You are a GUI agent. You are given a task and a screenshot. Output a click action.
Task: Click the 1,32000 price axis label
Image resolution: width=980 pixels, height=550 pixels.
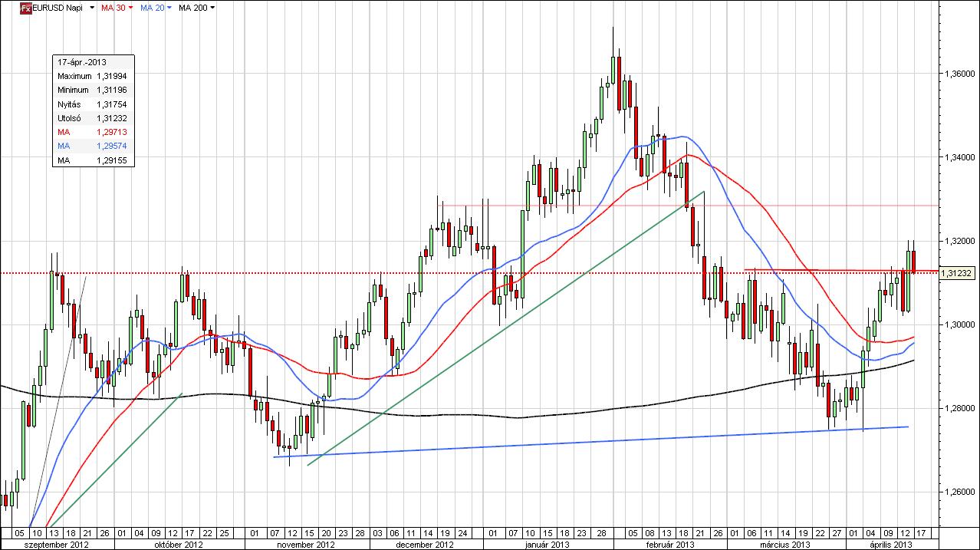(959, 241)
